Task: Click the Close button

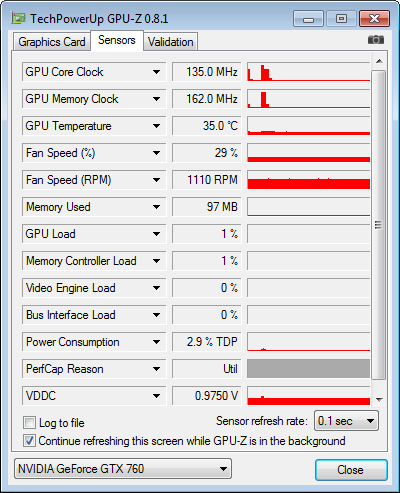Action: pyautogui.click(x=351, y=470)
